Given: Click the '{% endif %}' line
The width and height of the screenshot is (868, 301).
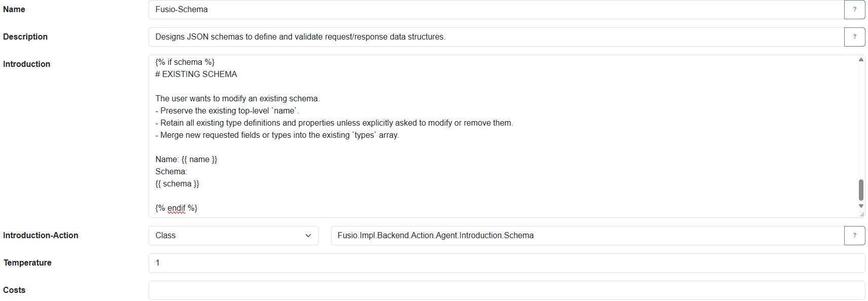Looking at the screenshot, I should [176, 208].
